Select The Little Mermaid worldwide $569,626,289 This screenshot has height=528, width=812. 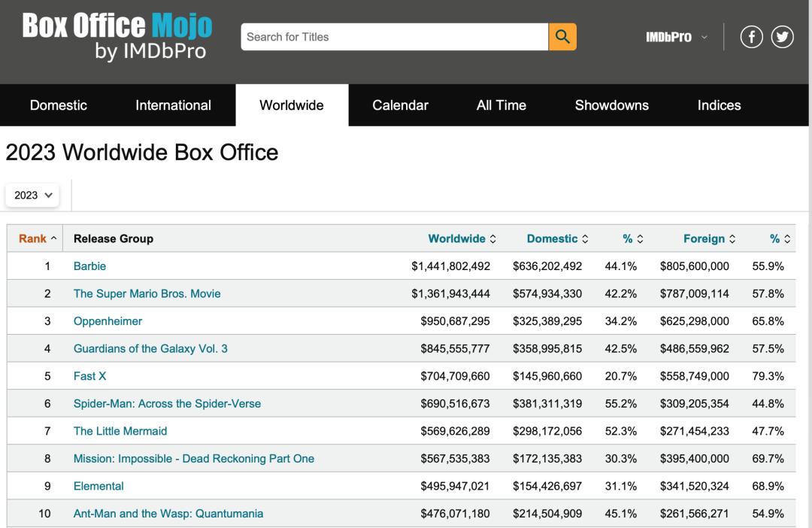click(455, 431)
